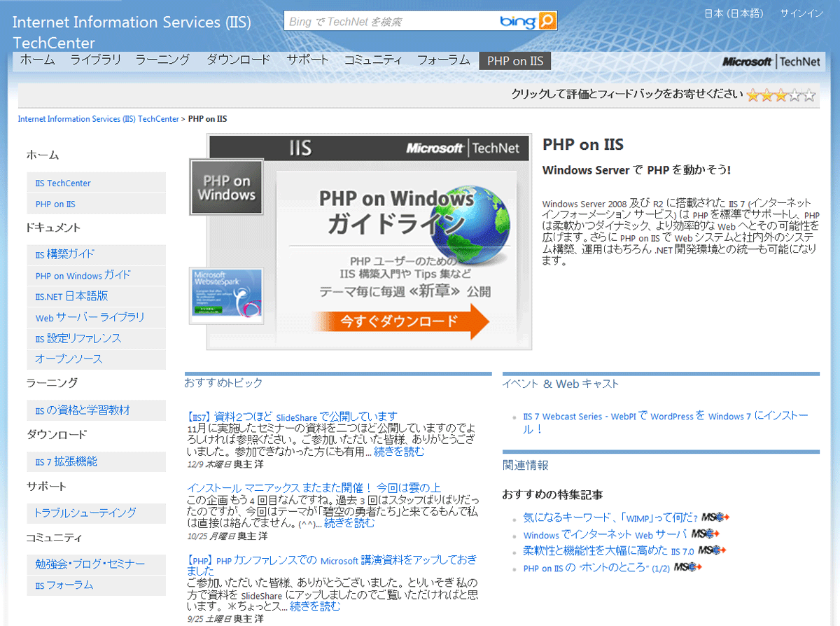Open the ラーニング navigation tab
Screen dimensions: 840x626
tap(163, 60)
